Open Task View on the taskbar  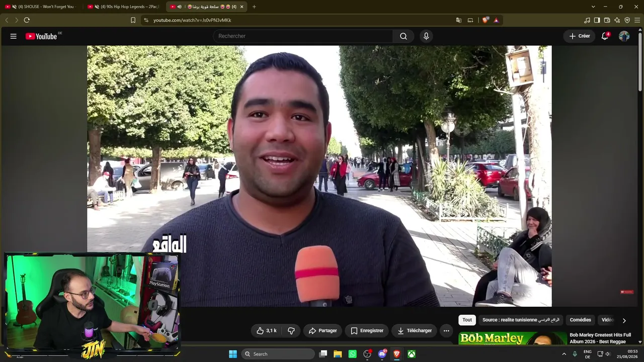324,354
